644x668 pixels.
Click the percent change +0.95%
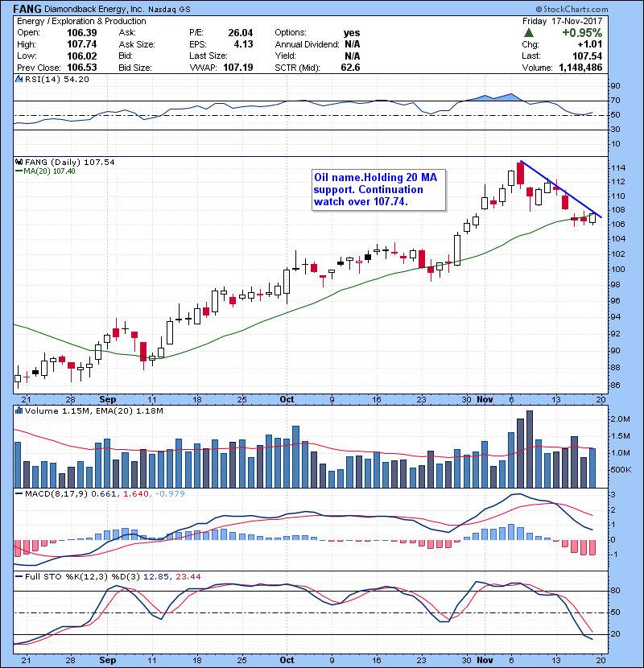tap(582, 33)
